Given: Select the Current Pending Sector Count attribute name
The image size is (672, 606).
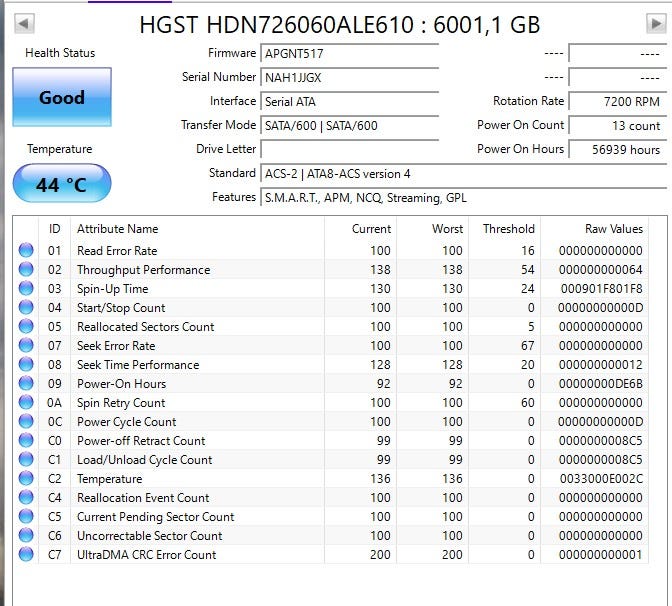Looking at the screenshot, I should click(x=156, y=517).
